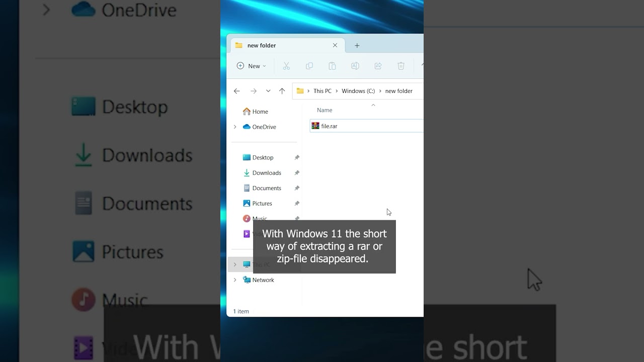Click the Desktop icon in sidebar
644x362 pixels.
point(247,157)
